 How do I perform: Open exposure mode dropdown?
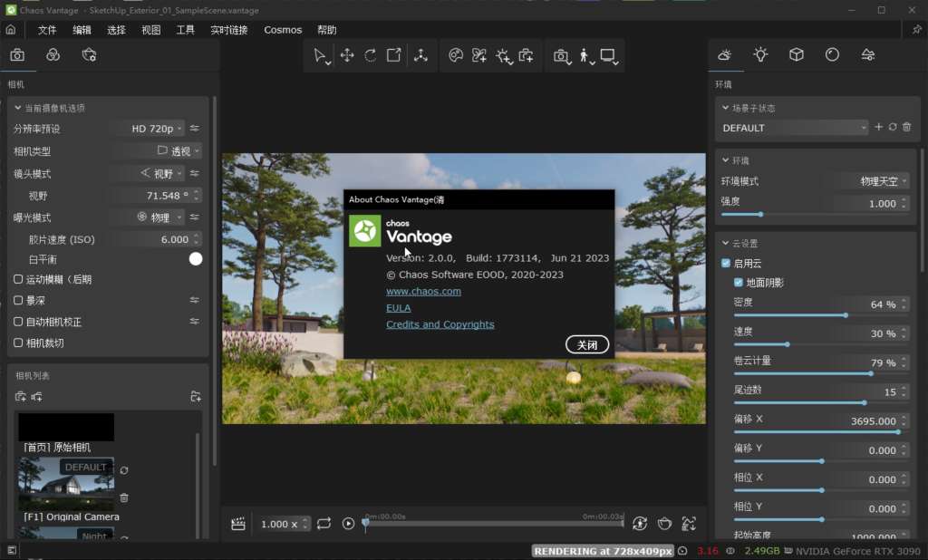(x=147, y=217)
